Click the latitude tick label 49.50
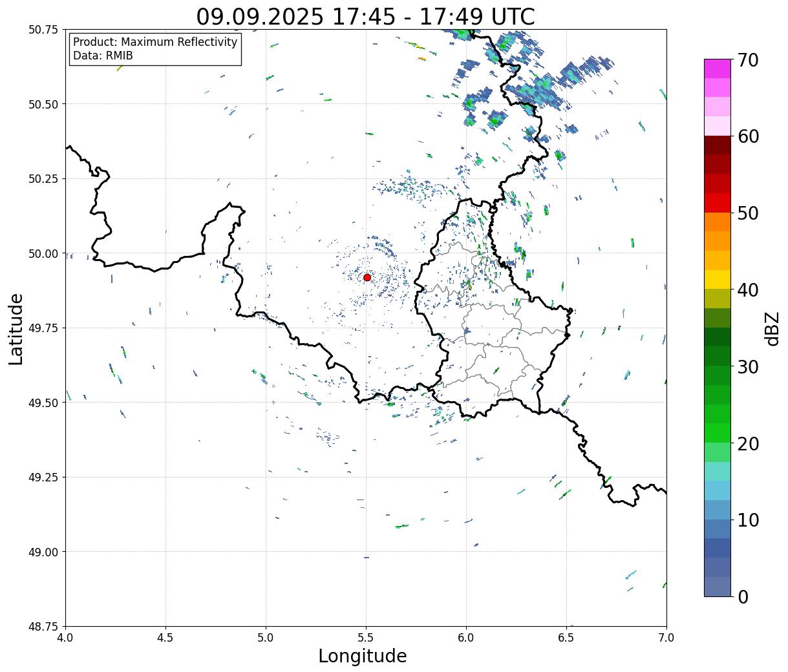Viewport: 788px width, 672px height. (43, 403)
